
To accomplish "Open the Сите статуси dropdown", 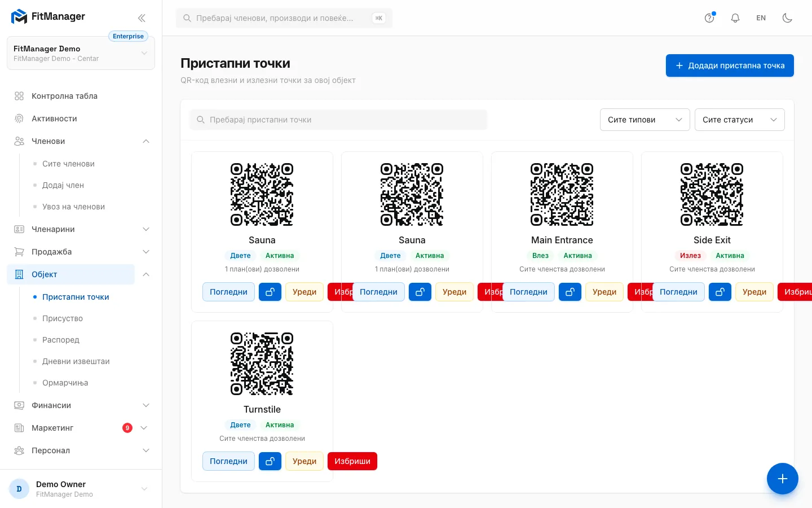I will [740, 120].
